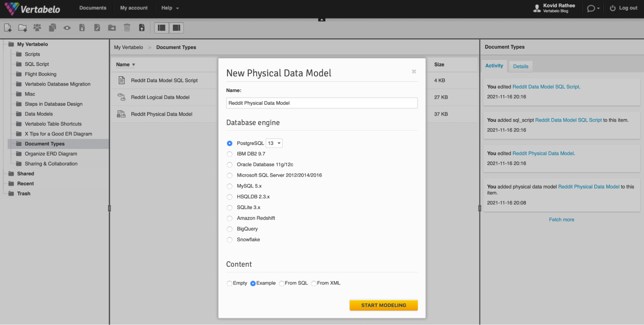Image resolution: width=644 pixels, height=325 pixels.
Task: Click the move to folder toolbar icon
Action: tap(112, 28)
